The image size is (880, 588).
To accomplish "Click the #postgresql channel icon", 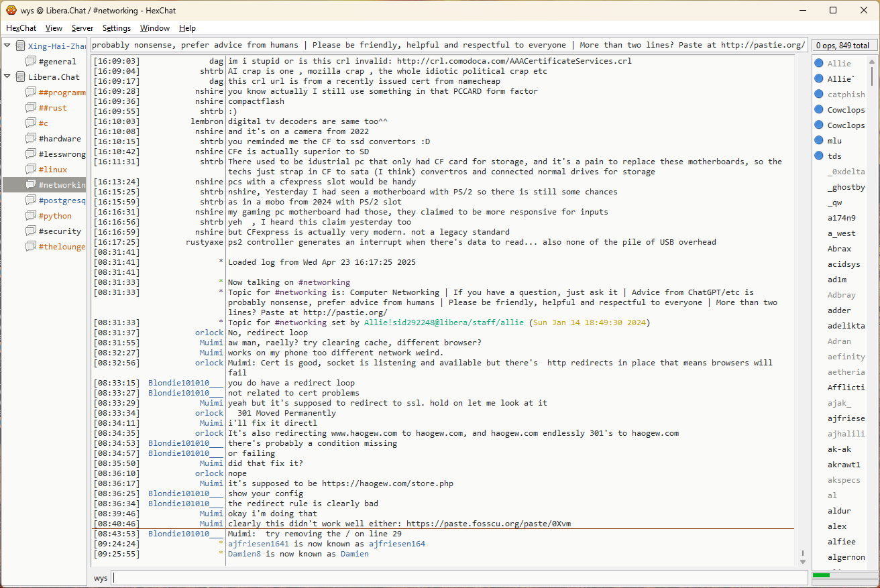I will 31,200.
